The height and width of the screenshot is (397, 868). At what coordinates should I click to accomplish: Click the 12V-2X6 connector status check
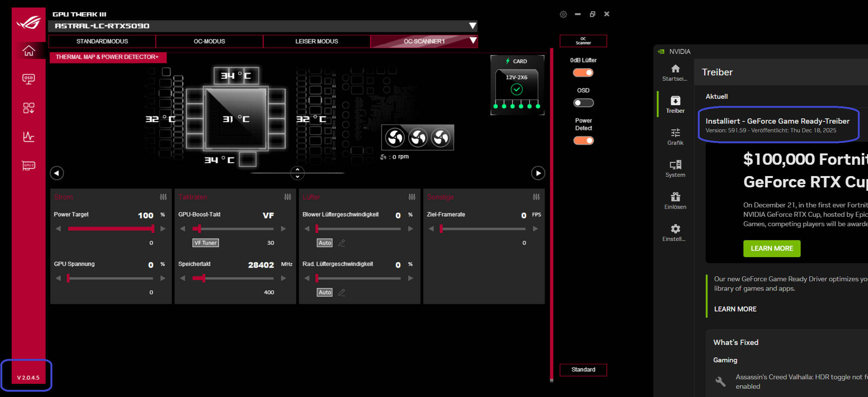click(x=517, y=89)
